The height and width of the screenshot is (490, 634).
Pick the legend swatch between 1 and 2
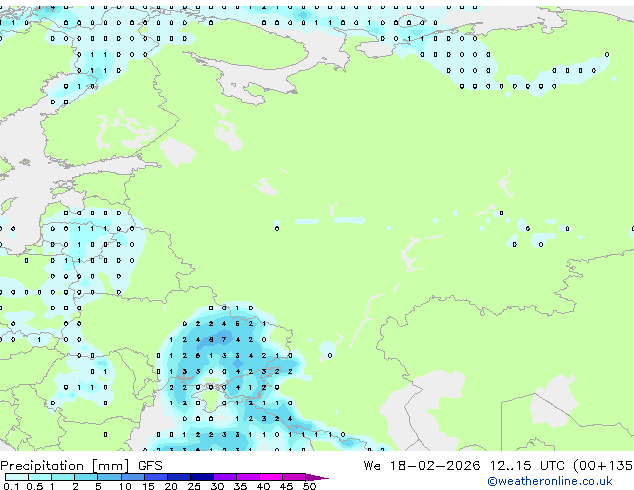(63, 477)
